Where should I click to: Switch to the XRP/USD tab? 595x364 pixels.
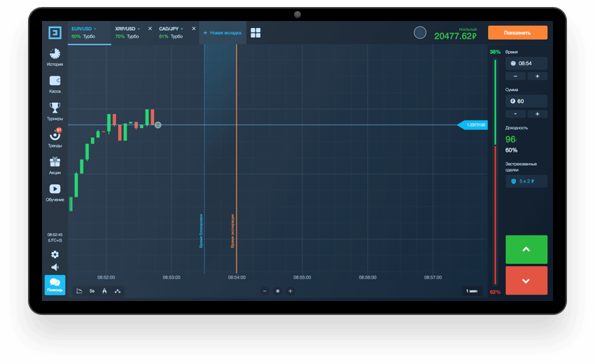point(126,32)
